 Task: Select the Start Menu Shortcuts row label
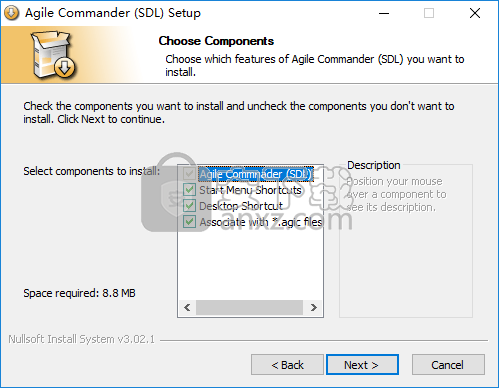point(250,190)
